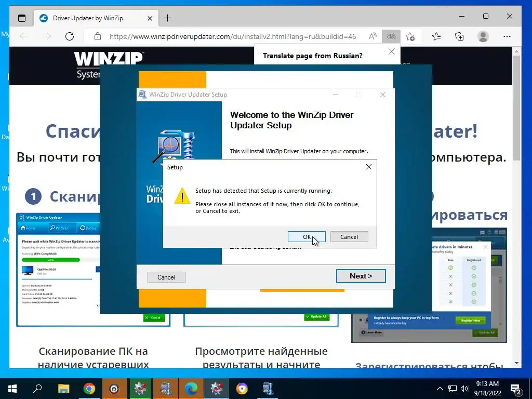Click the WinZip Driver Updater setup artwork icon

coord(174,147)
